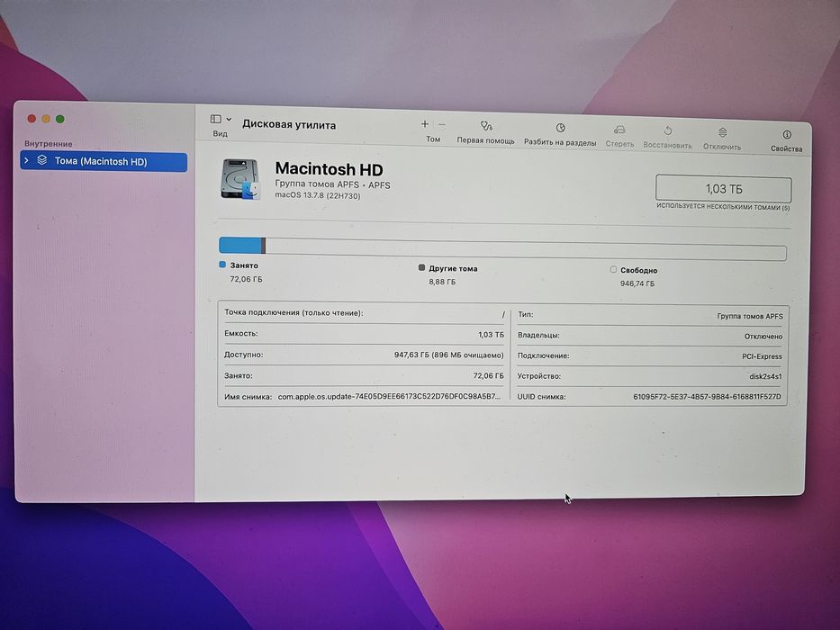The width and height of the screenshot is (840, 630).
Task: Click the 1,03 ТБ capacity box
Action: pyautogui.click(x=723, y=189)
